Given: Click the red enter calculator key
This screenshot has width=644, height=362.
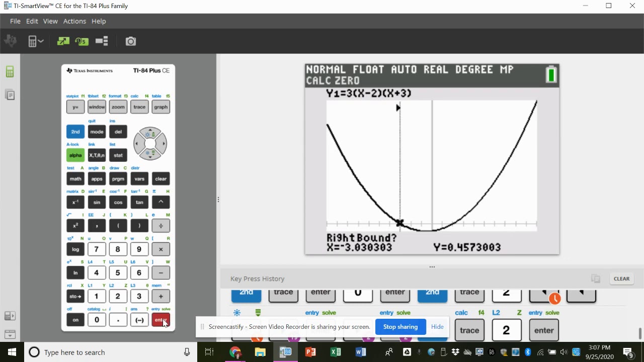Looking at the screenshot, I should [161, 320].
